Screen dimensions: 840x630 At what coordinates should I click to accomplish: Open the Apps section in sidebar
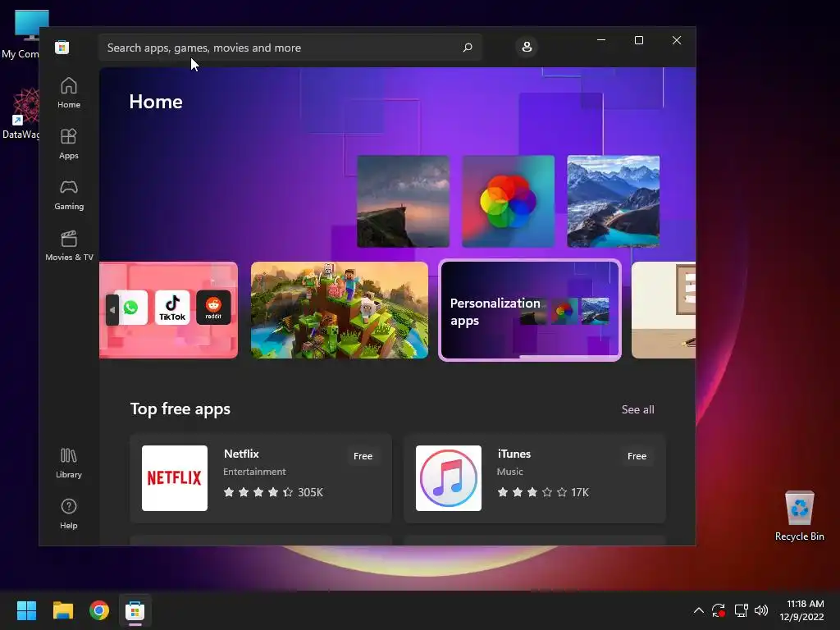pos(69,144)
